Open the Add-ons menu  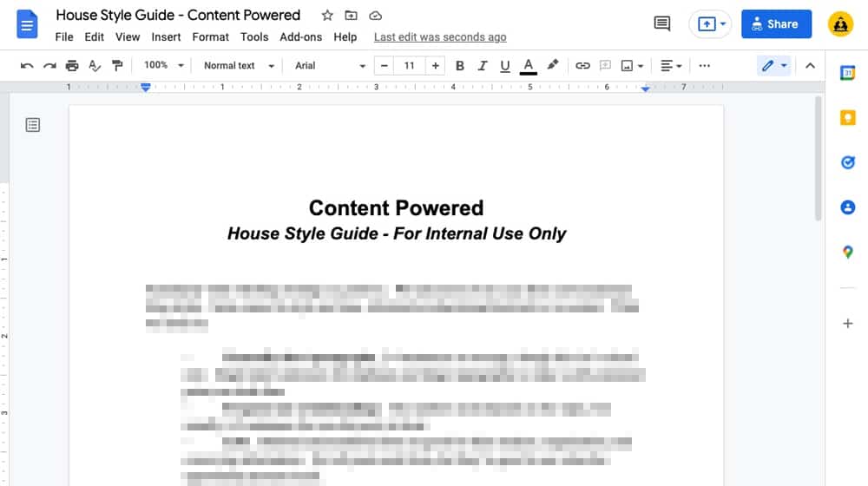coord(300,37)
